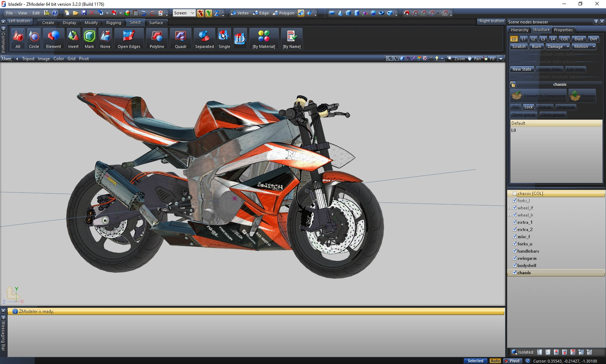
Task: Choose the Quadr selection tool
Action: coord(180,39)
